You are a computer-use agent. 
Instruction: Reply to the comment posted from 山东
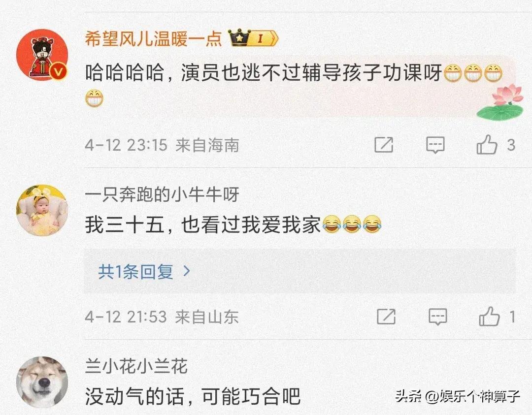pos(438,317)
